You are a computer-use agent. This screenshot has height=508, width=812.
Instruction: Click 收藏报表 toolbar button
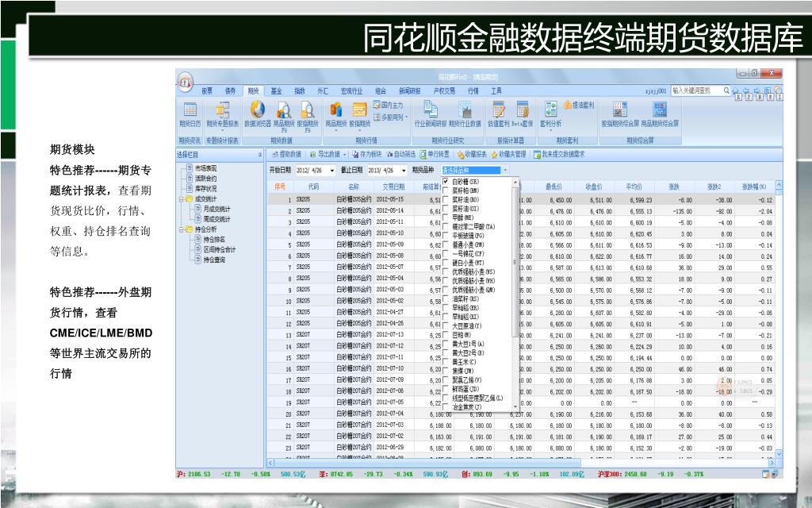(472, 155)
